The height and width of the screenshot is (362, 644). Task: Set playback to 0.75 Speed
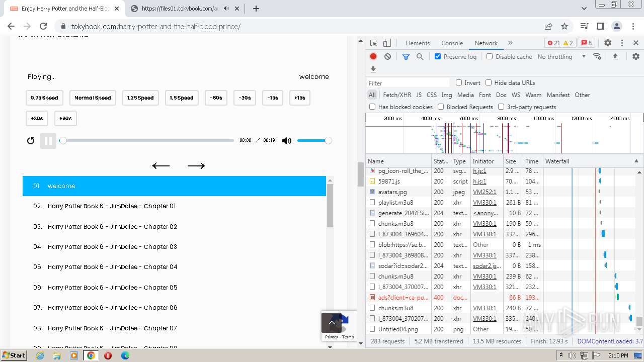(44, 98)
